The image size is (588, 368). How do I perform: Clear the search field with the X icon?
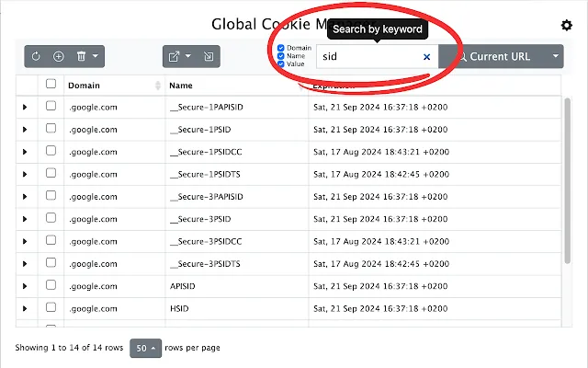click(x=426, y=57)
